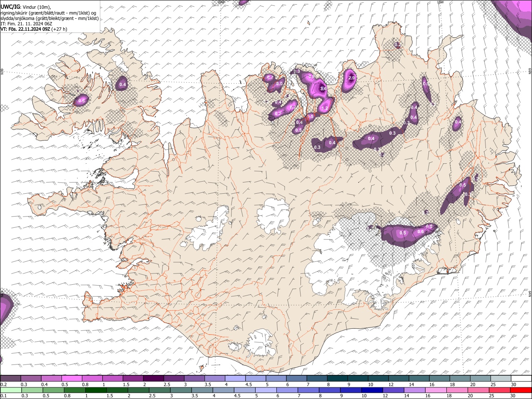Image resolution: width=532 pixels, height=399 pixels.
Task: Select upper legend white swatch after 30
Action: (521, 378)
